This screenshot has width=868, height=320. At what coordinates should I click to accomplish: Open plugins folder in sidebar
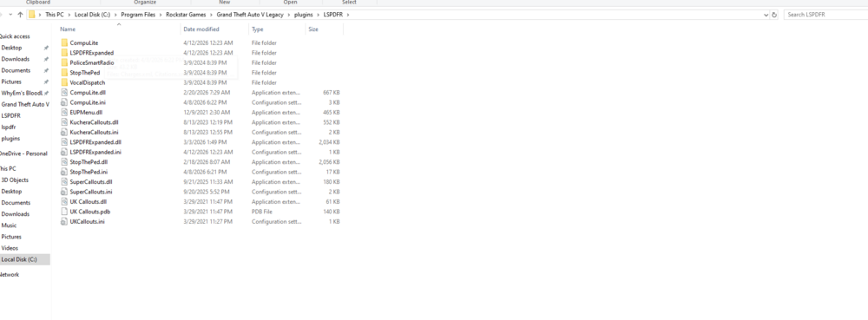[x=10, y=139]
